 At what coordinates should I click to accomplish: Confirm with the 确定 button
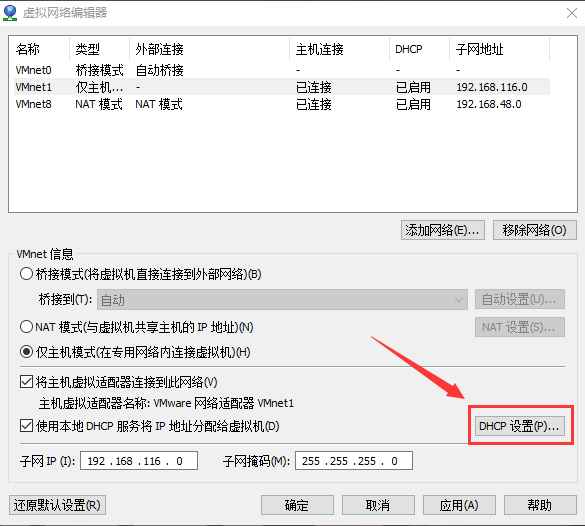coord(297,505)
